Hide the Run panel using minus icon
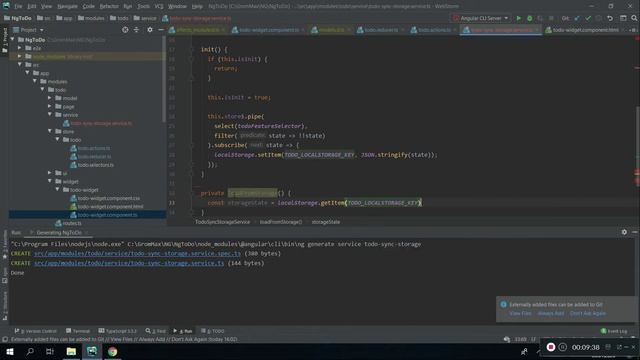Image resolution: width=640 pixels, height=360 pixels. (x=634, y=232)
